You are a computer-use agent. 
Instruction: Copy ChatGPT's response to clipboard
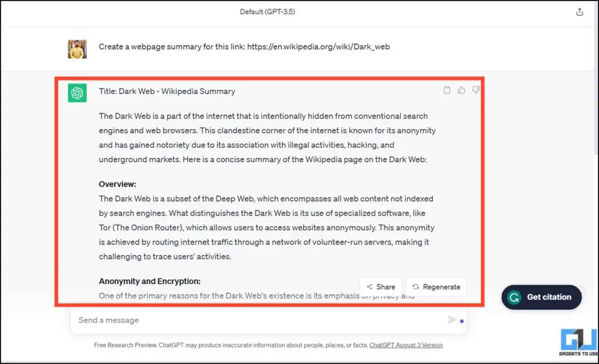[446, 90]
